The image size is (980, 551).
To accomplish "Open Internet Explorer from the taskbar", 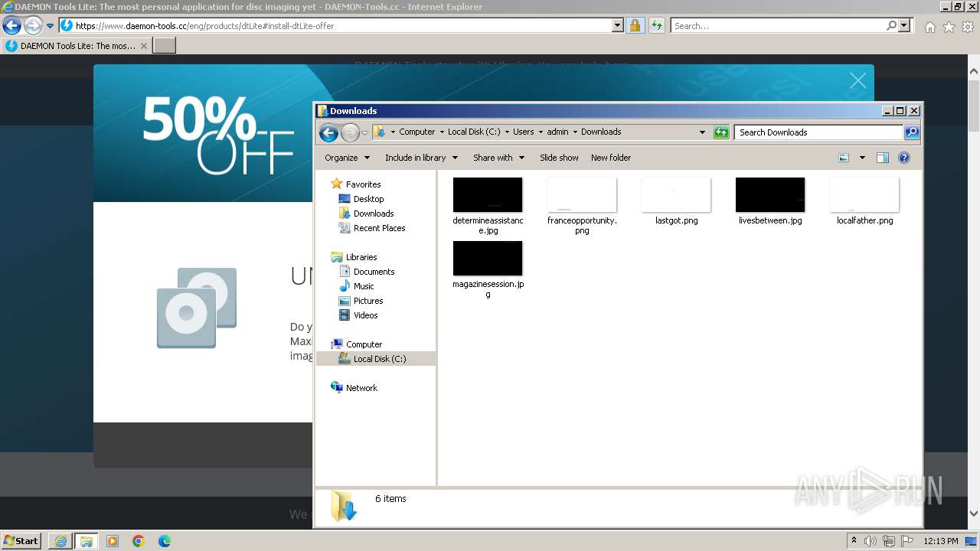I will [60, 541].
